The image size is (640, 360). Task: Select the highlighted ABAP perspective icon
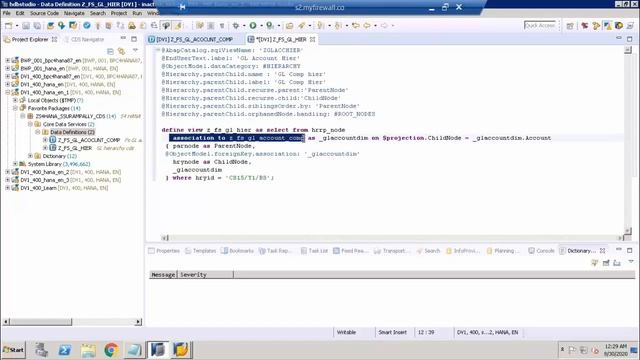point(608,26)
